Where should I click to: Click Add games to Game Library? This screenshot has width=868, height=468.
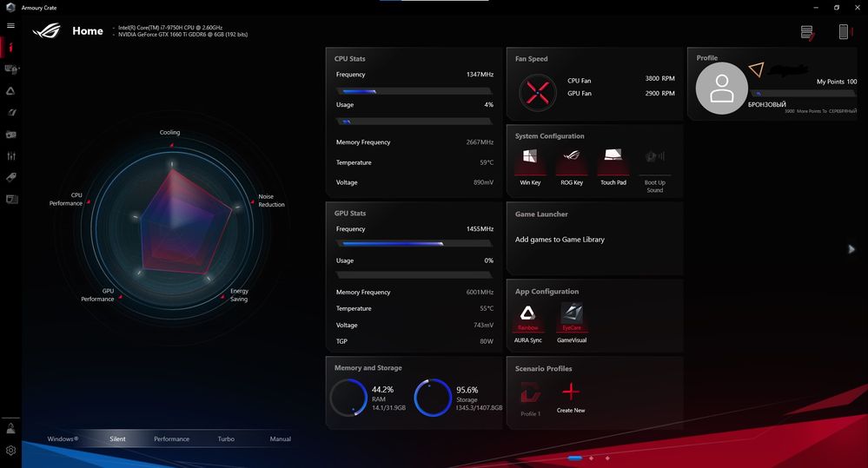[560, 240]
